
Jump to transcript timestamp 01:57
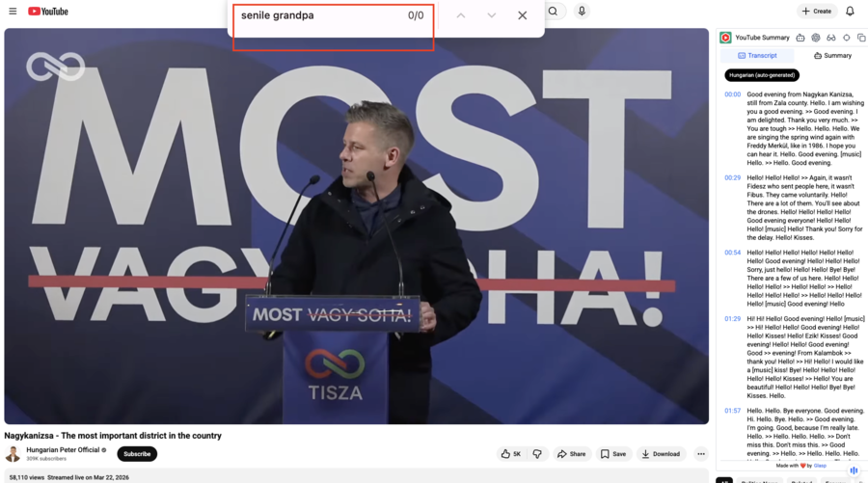[732, 411]
